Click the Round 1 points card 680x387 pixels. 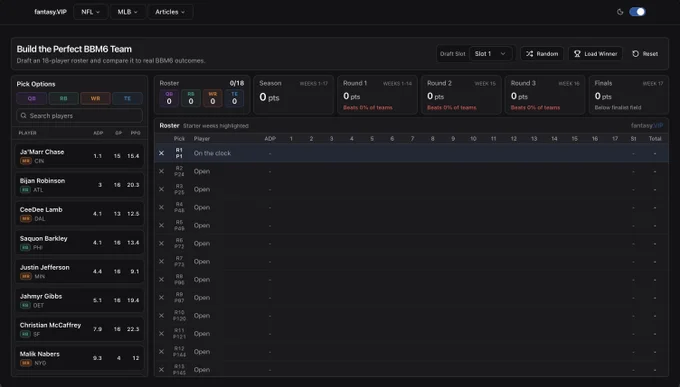coord(377,95)
